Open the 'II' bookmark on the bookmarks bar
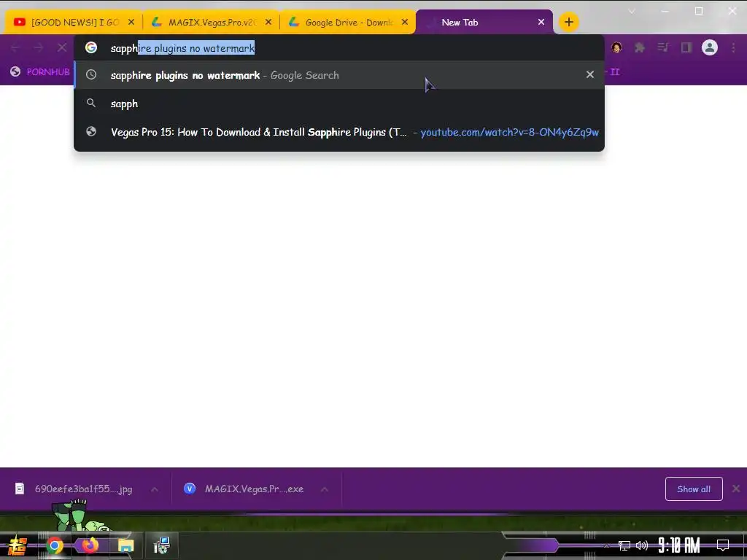747x560 pixels. click(615, 72)
